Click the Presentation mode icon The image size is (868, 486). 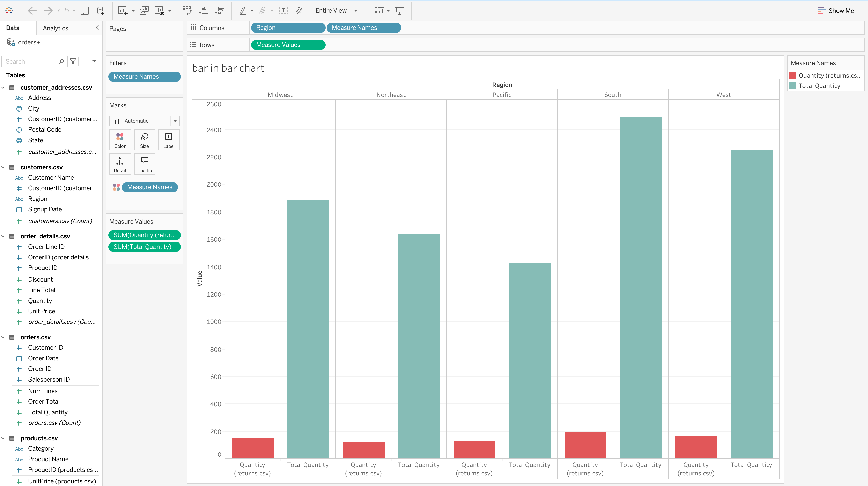400,10
